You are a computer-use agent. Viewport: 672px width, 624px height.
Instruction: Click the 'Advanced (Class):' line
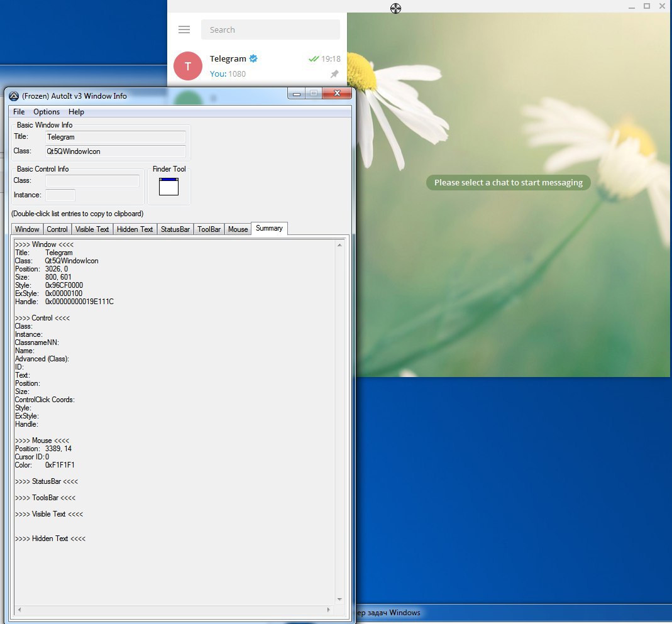coord(42,359)
